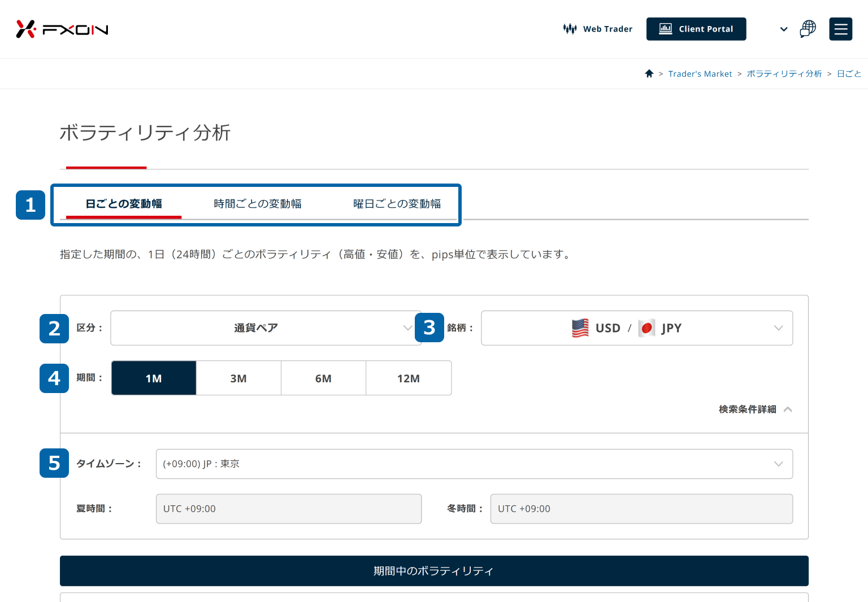Click the USD flag icon
868x602 pixels.
pos(580,328)
